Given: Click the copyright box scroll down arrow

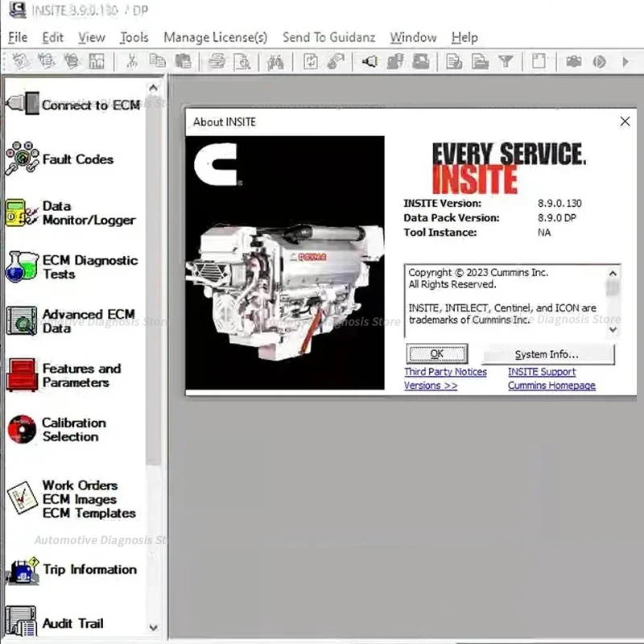Looking at the screenshot, I should (x=613, y=330).
